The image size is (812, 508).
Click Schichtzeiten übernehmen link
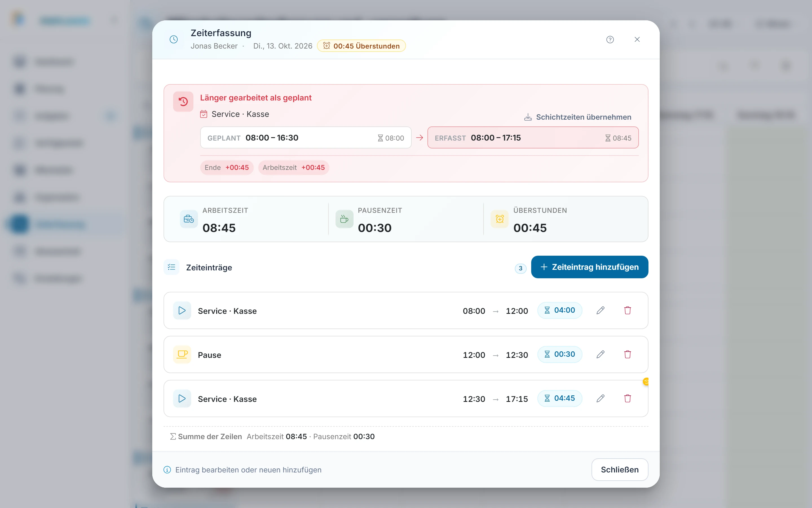578,117
